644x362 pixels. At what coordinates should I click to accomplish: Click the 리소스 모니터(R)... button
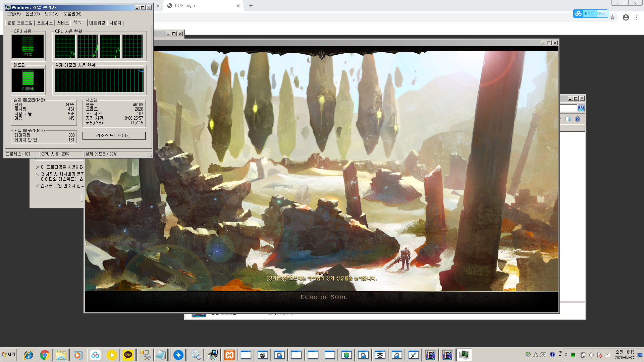pyautogui.click(x=114, y=135)
